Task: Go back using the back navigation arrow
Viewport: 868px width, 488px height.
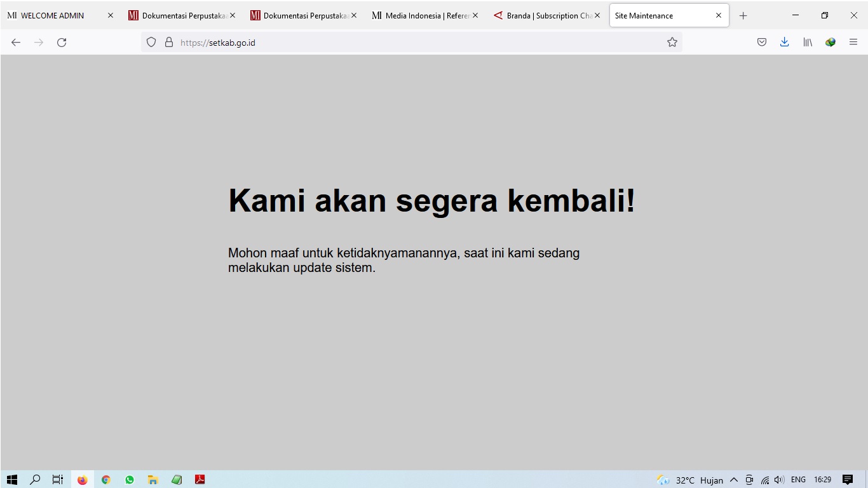Action: coord(15,42)
